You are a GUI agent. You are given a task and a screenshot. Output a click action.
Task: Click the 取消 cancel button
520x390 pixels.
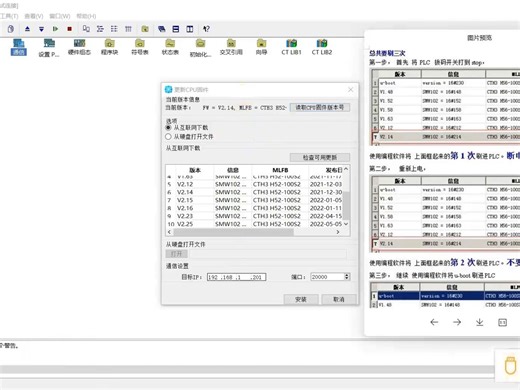[339, 299]
